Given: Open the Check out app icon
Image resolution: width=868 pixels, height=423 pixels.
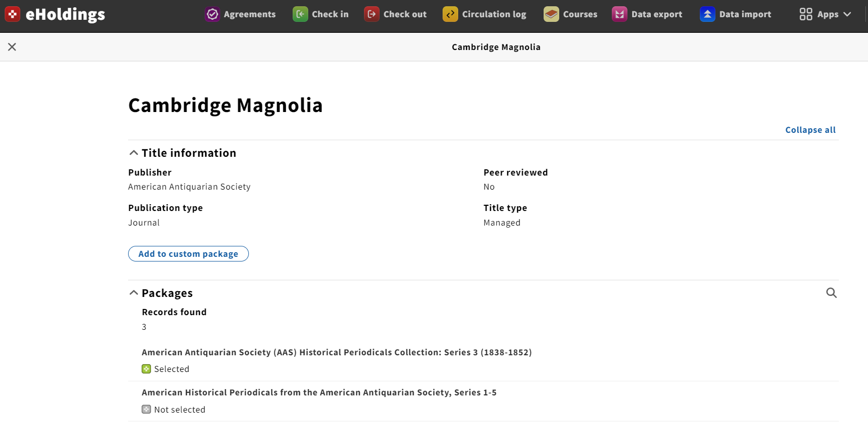Looking at the screenshot, I should click(x=372, y=14).
